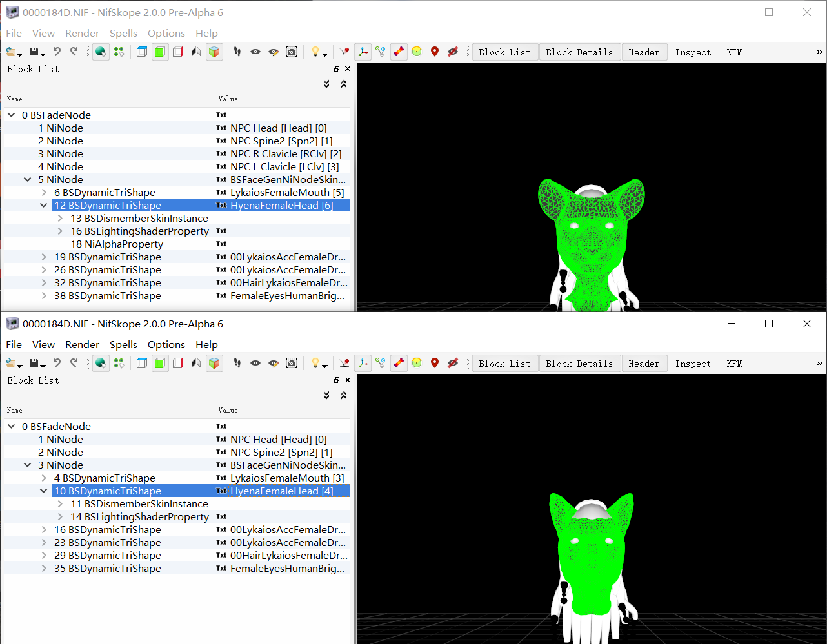827x644 pixels.
Task: Open the Options menu in lower NifSkope window
Action: pos(166,345)
